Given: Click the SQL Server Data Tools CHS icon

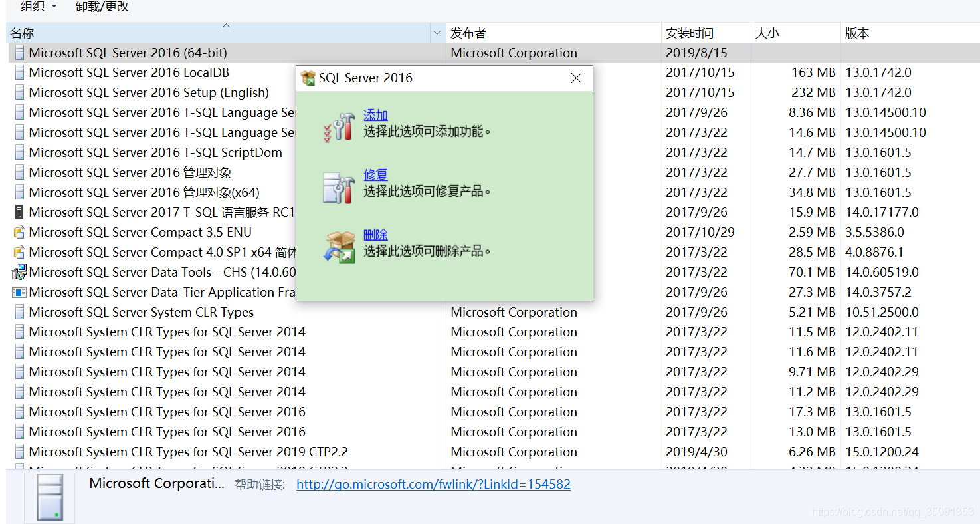Looking at the screenshot, I should tap(18, 272).
